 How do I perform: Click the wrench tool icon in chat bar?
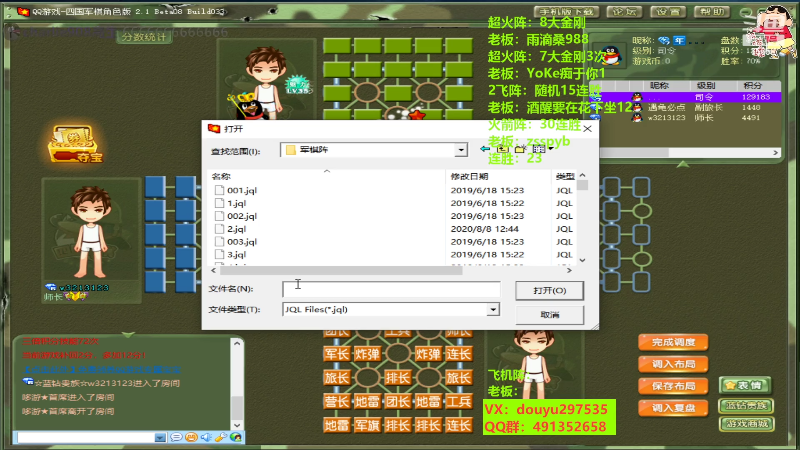[x=220, y=437]
